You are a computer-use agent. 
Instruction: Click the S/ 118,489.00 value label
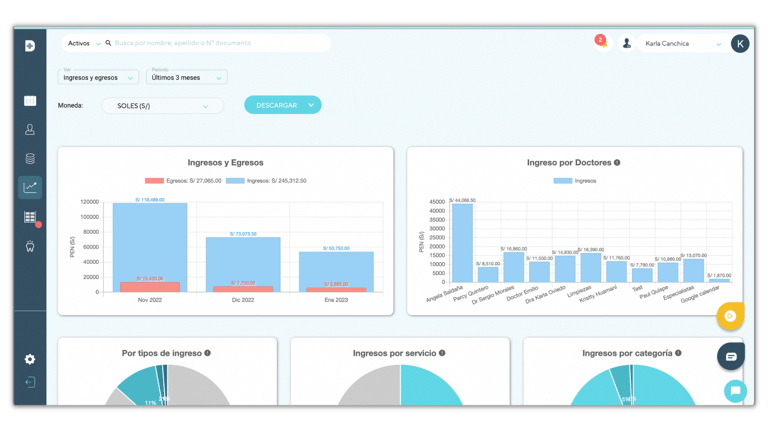coord(150,200)
